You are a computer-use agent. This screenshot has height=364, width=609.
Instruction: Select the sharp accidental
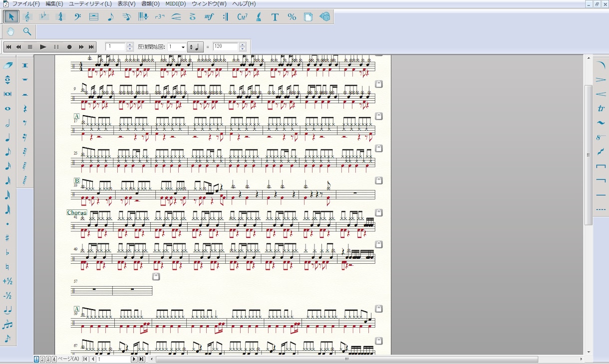7,238
